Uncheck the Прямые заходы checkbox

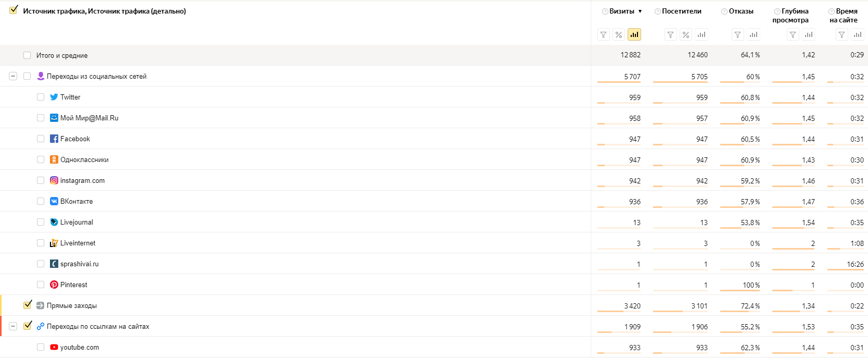click(x=28, y=305)
